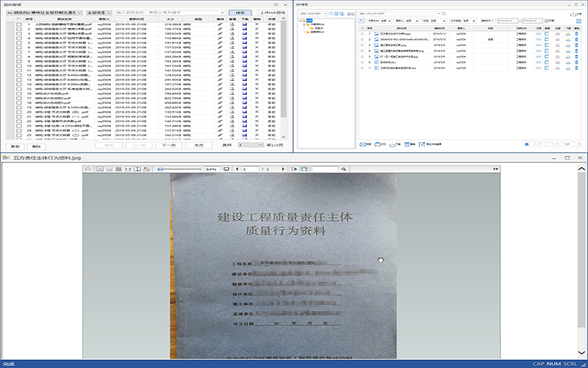This screenshot has height=368, width=588.
Task: Tick the checkbox for drawing row 4
Action: coord(19,38)
